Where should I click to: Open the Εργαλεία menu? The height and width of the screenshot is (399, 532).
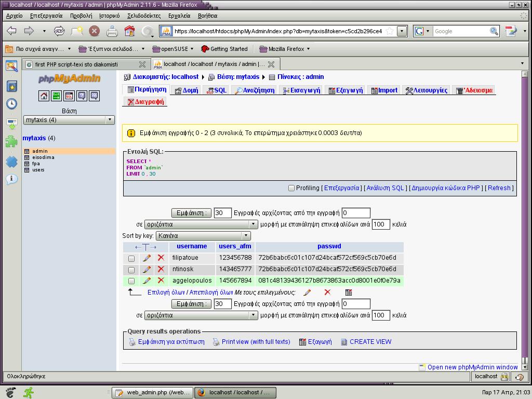(179, 16)
